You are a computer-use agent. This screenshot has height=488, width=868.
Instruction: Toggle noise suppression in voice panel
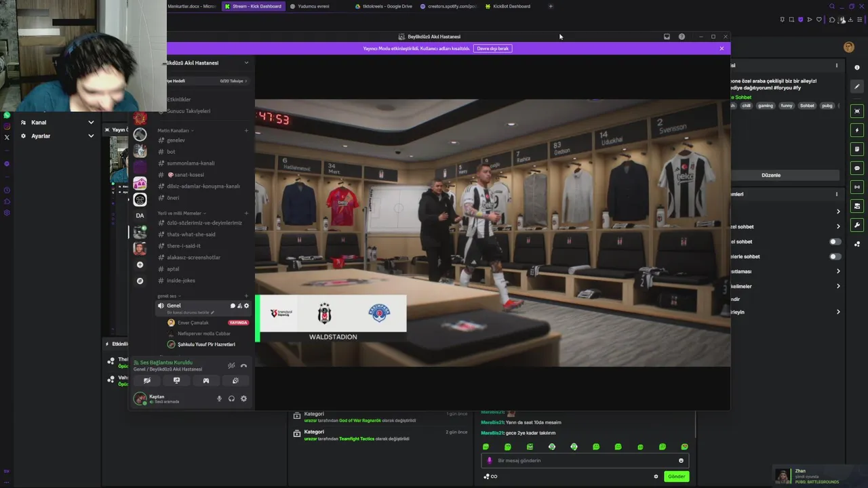coord(231,365)
